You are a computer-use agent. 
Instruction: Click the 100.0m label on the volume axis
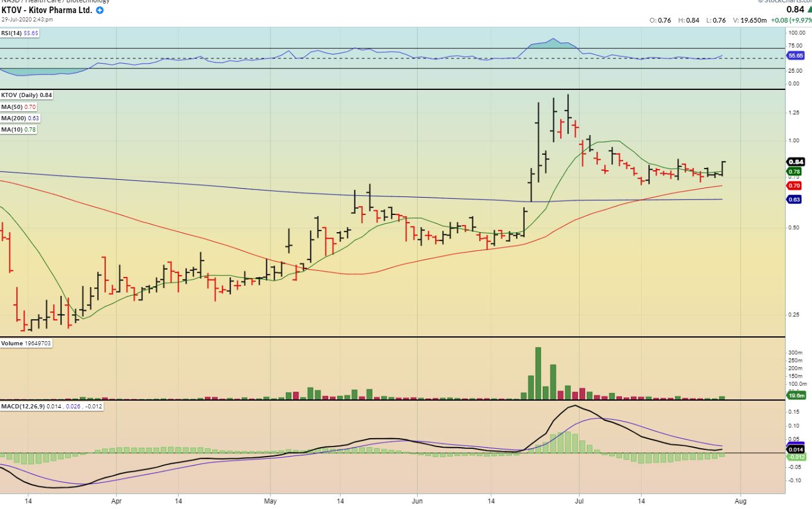tap(797, 384)
